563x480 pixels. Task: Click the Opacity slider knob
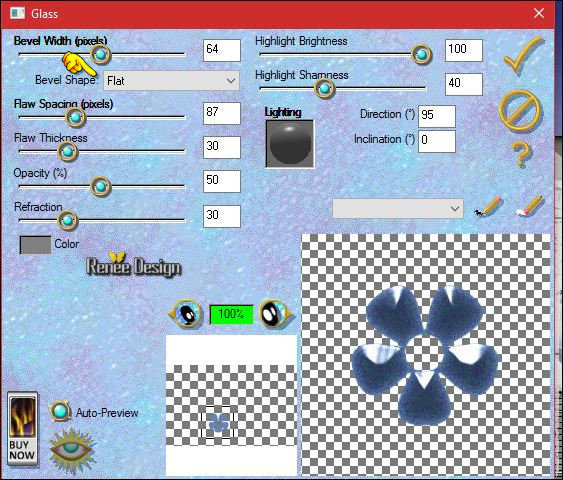[x=100, y=186]
